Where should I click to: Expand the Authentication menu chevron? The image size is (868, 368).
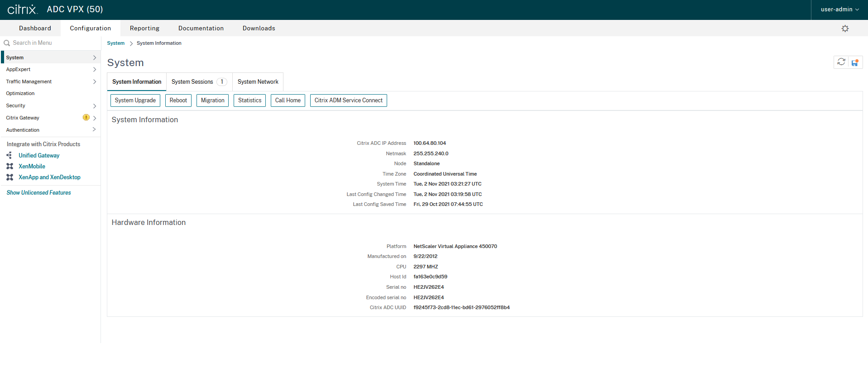pos(94,130)
